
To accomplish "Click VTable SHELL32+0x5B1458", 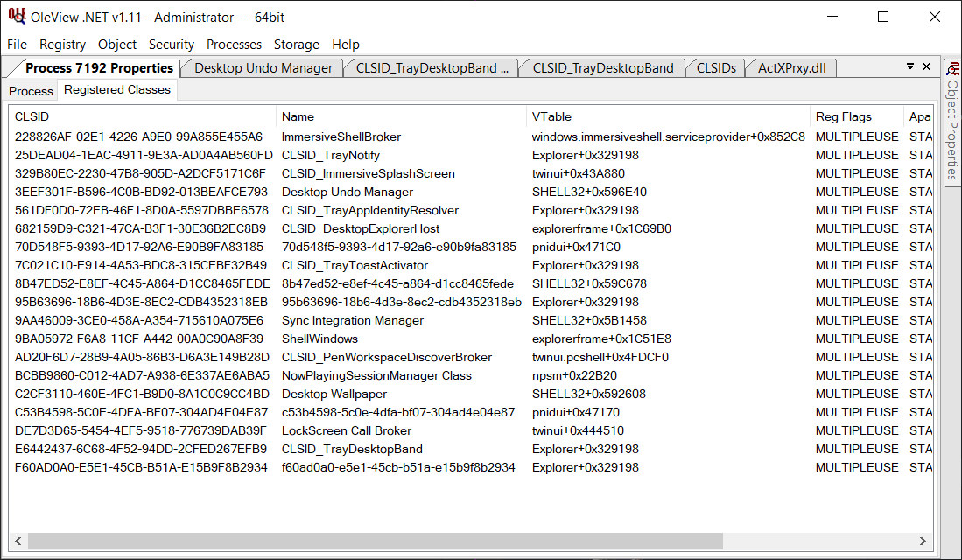I will click(589, 321).
